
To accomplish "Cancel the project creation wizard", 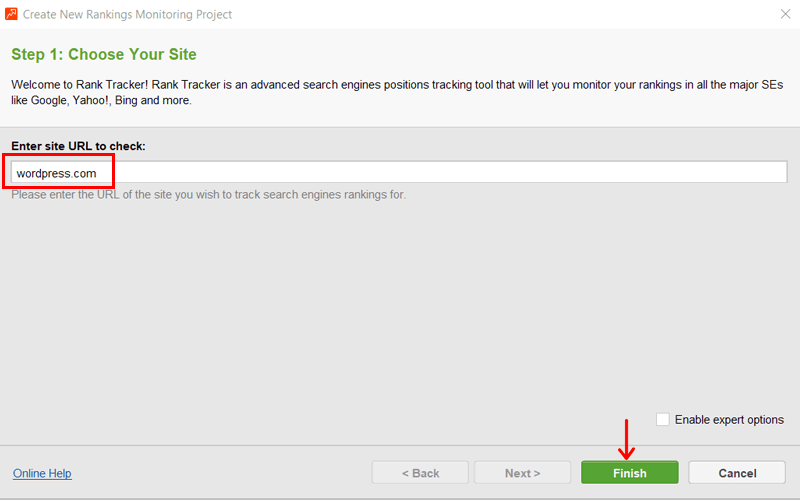I will 737,472.
